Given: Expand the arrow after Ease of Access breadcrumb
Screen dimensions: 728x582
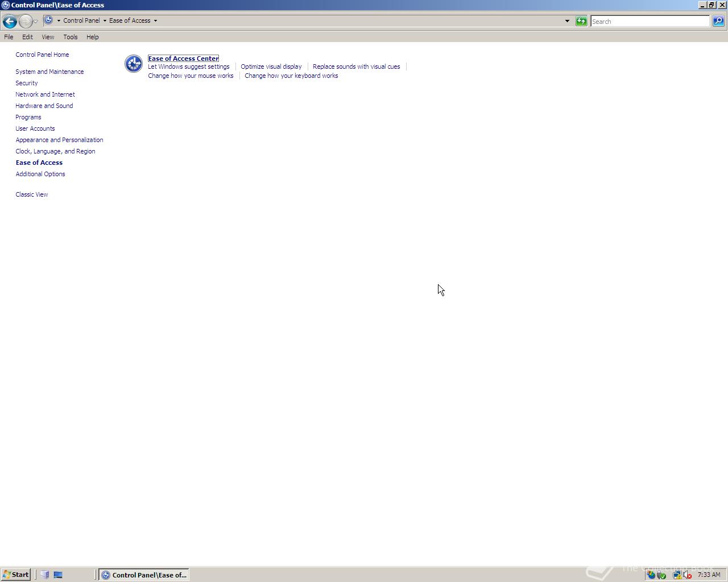Looking at the screenshot, I should (x=155, y=20).
